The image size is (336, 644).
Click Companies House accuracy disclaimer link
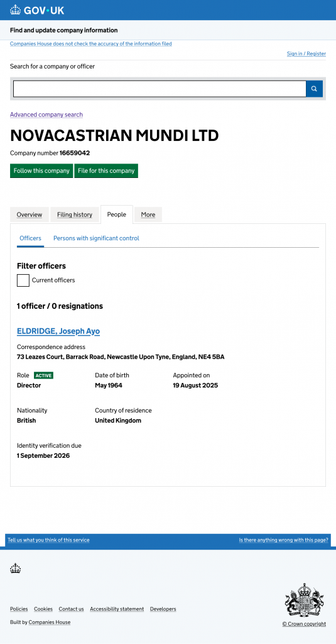(x=90, y=43)
